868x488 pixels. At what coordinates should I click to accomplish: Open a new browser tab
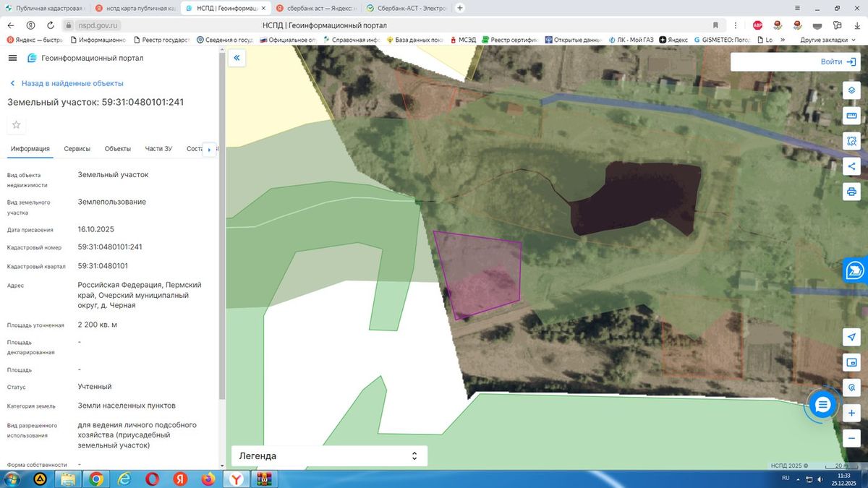point(460,8)
